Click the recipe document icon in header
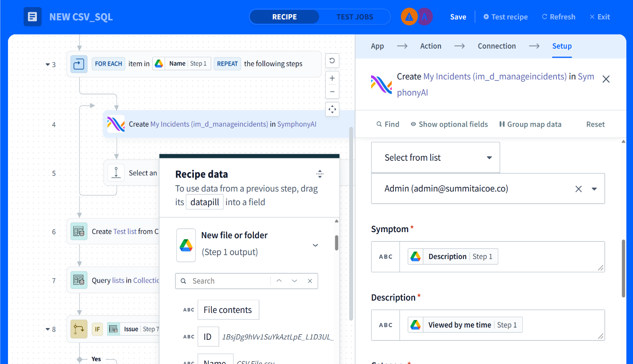 (33, 17)
